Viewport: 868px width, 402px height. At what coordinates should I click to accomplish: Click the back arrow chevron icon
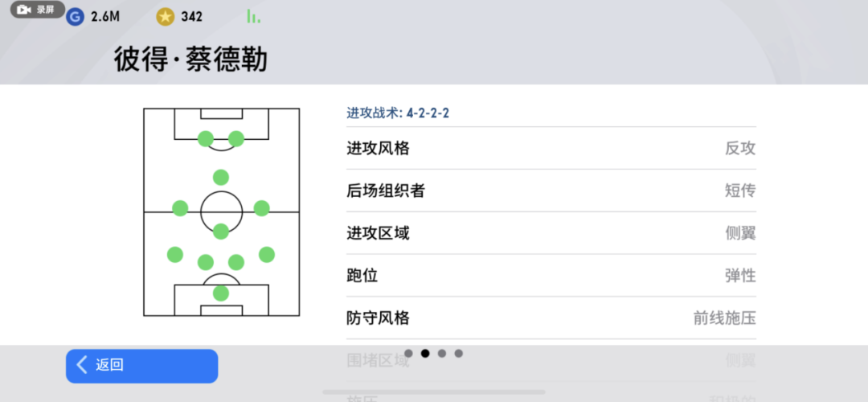82,365
